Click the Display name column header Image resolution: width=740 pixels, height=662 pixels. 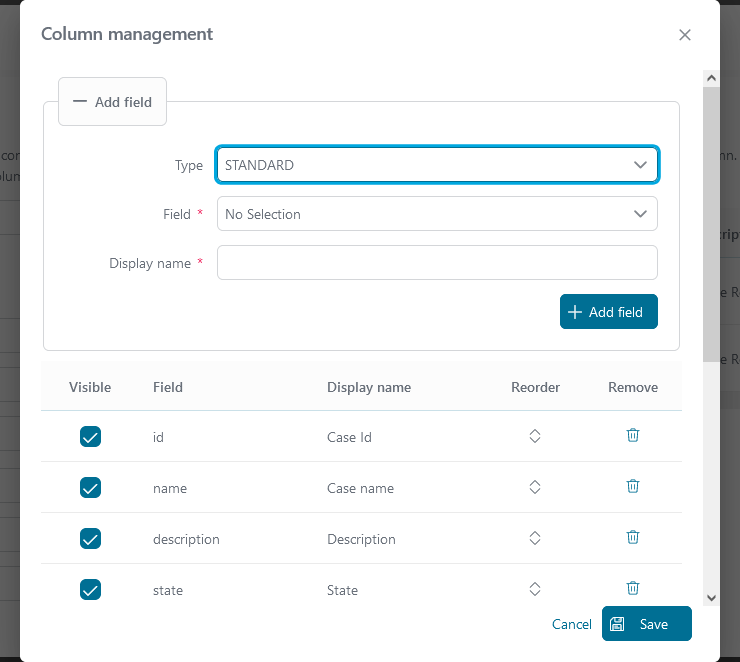369,387
